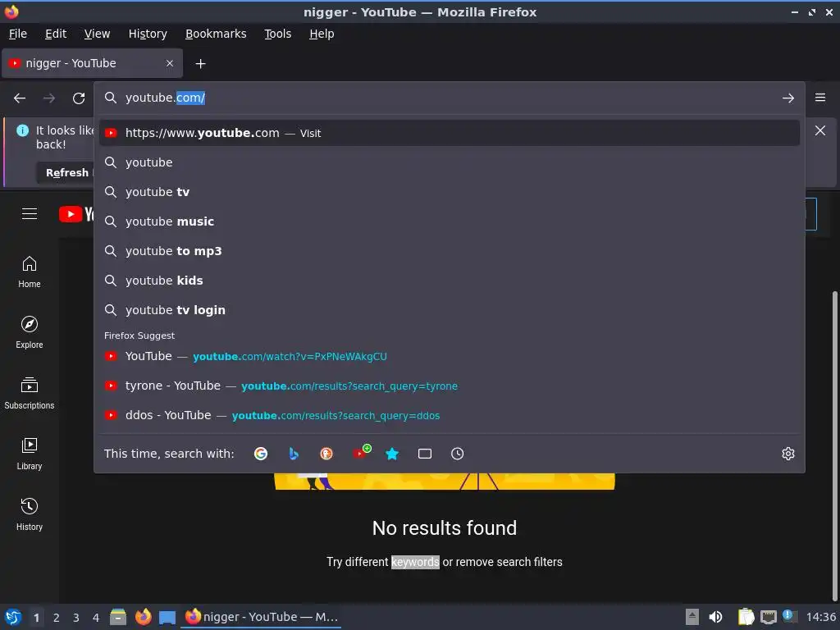Choose the plain 'youtube' search suggestion
The width and height of the screenshot is (840, 630).
pos(449,162)
